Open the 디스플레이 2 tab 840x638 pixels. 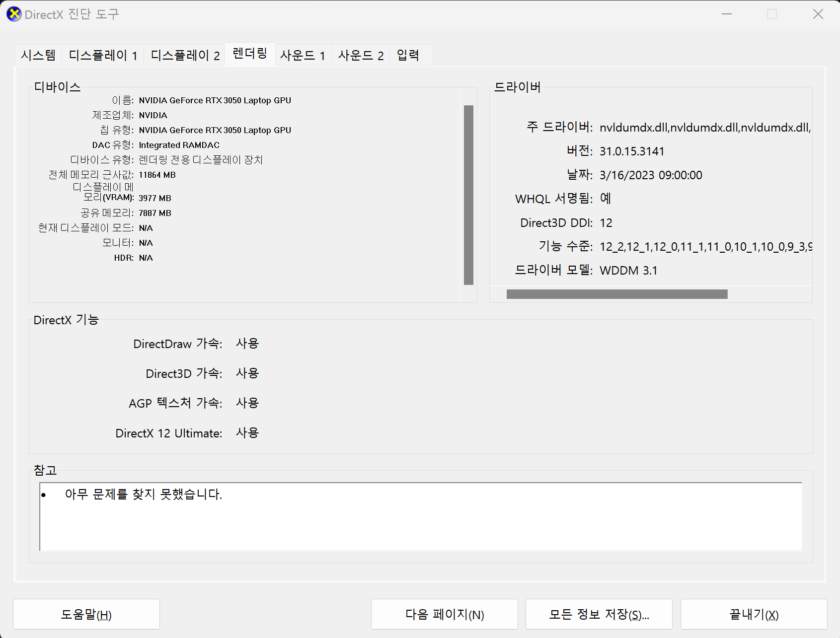click(x=185, y=55)
